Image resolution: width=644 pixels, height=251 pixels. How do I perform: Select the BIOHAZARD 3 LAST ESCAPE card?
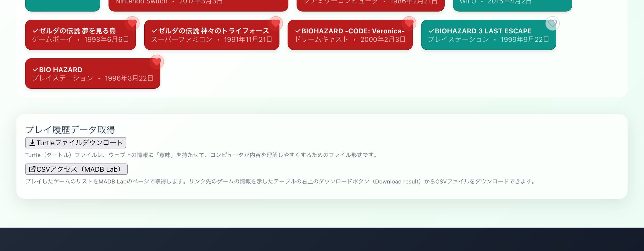[488, 35]
